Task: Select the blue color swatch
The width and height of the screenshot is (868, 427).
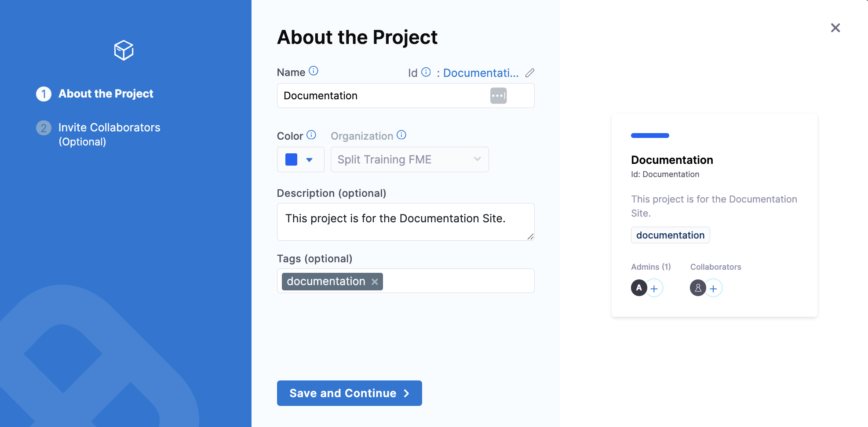Action: 291,159
